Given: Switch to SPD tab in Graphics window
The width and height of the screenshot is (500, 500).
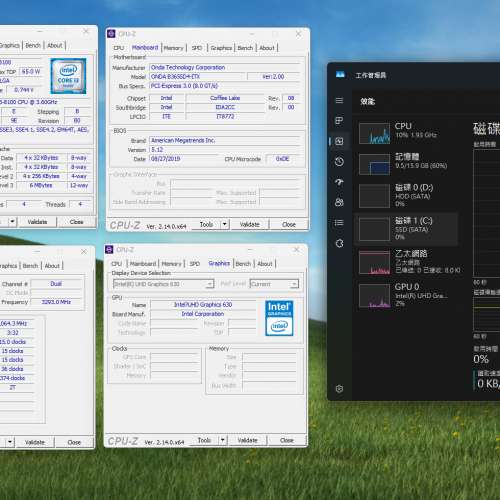Looking at the screenshot, I should click(x=195, y=264).
